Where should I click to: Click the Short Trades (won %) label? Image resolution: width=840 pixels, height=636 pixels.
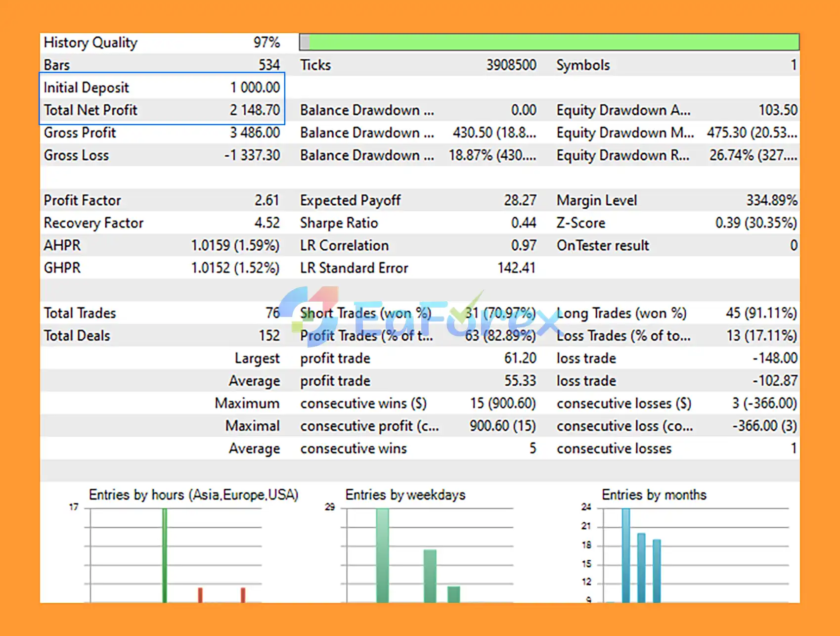tap(365, 313)
